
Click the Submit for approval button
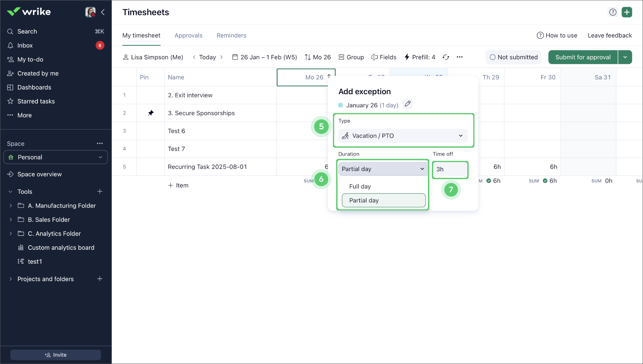click(583, 57)
